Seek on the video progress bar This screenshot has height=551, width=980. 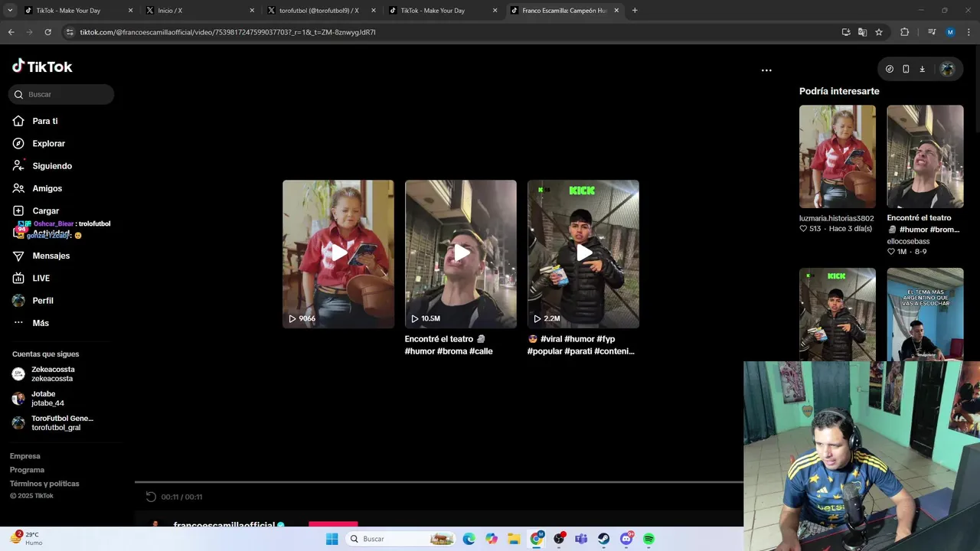439,482
